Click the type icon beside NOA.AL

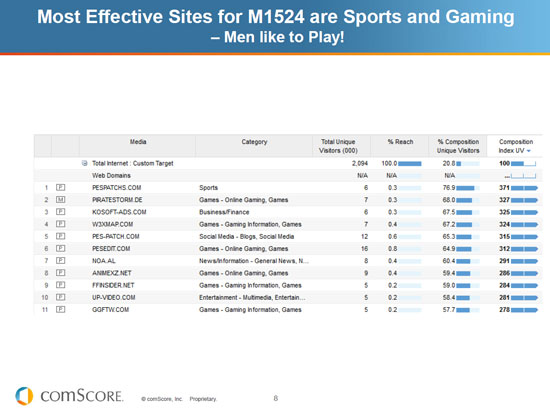pos(60,261)
